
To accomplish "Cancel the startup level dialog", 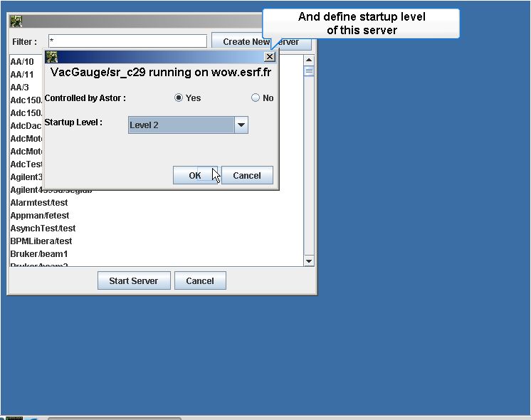I will click(x=247, y=175).
